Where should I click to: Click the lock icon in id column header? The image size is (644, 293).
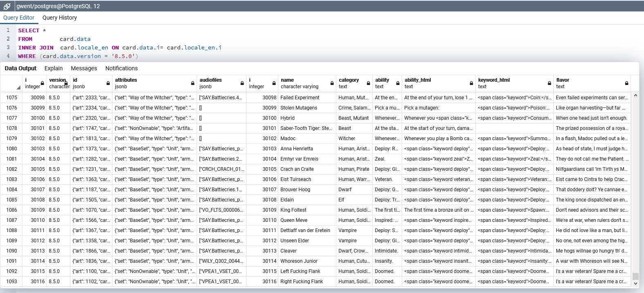pos(108,83)
